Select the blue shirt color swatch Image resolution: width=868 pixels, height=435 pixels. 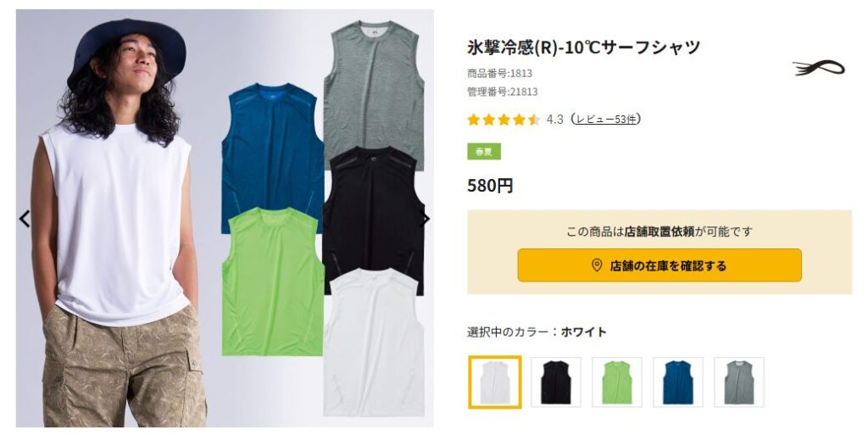(x=677, y=382)
